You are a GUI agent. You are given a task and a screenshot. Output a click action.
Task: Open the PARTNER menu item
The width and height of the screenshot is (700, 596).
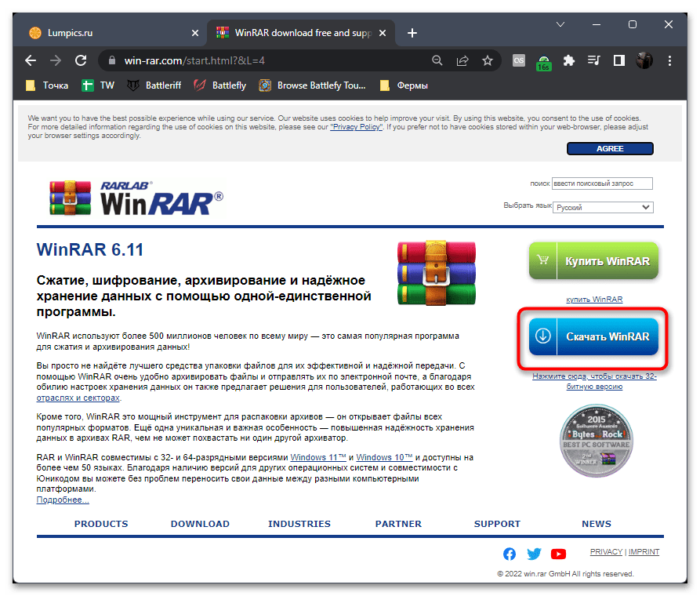tap(398, 524)
